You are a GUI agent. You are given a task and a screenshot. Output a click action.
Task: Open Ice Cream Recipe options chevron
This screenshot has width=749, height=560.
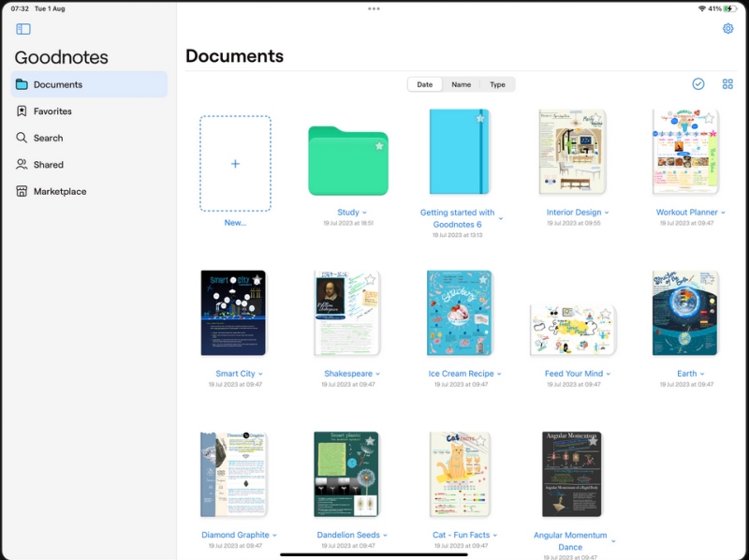click(499, 375)
